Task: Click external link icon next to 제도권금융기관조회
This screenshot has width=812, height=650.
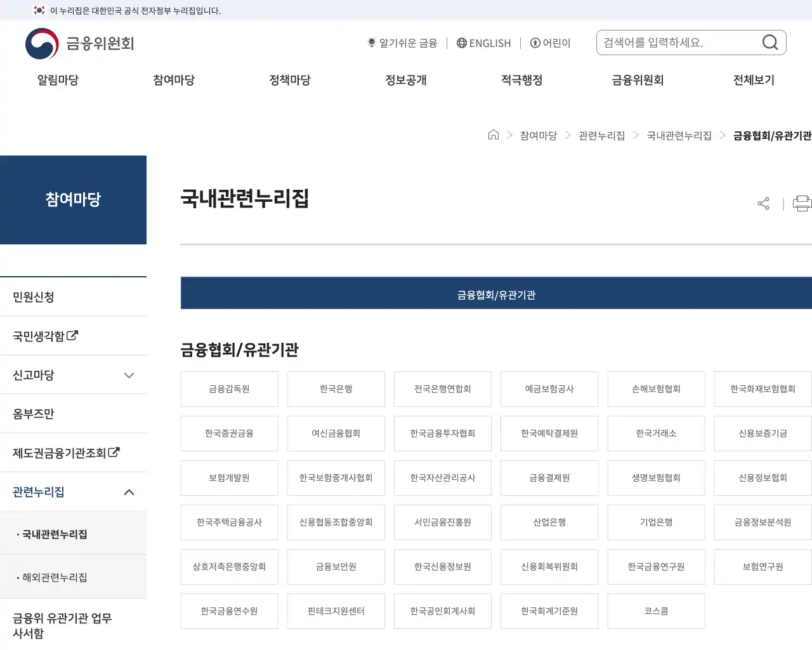Action: (x=114, y=452)
